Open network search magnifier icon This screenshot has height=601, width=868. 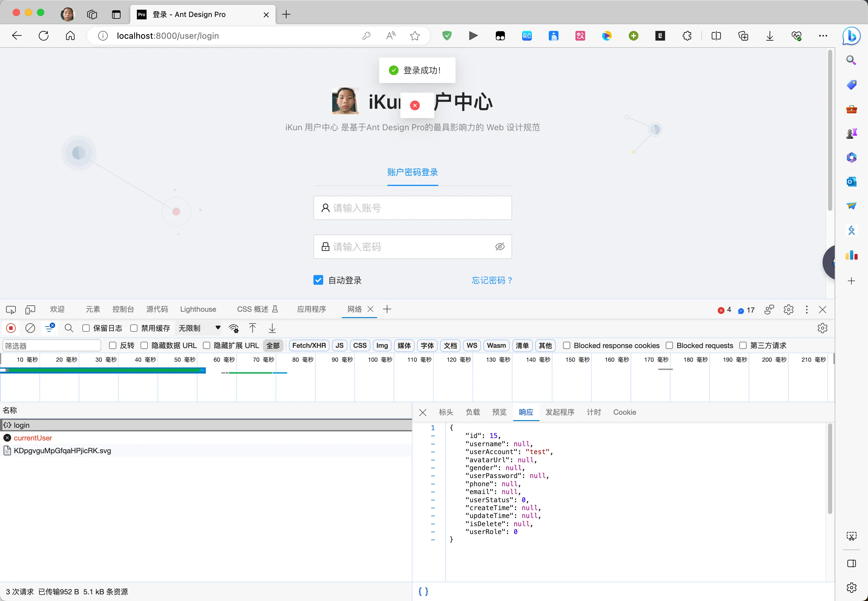(x=69, y=328)
